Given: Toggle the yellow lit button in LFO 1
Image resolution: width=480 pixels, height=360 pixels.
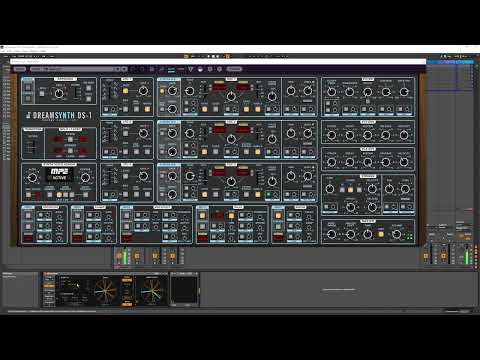Looking at the screenshot, I should 126,90.
